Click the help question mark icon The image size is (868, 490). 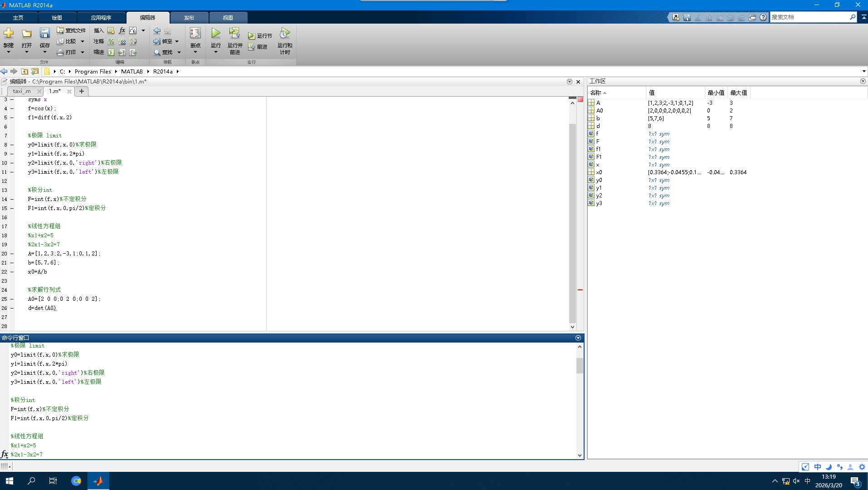click(x=763, y=17)
